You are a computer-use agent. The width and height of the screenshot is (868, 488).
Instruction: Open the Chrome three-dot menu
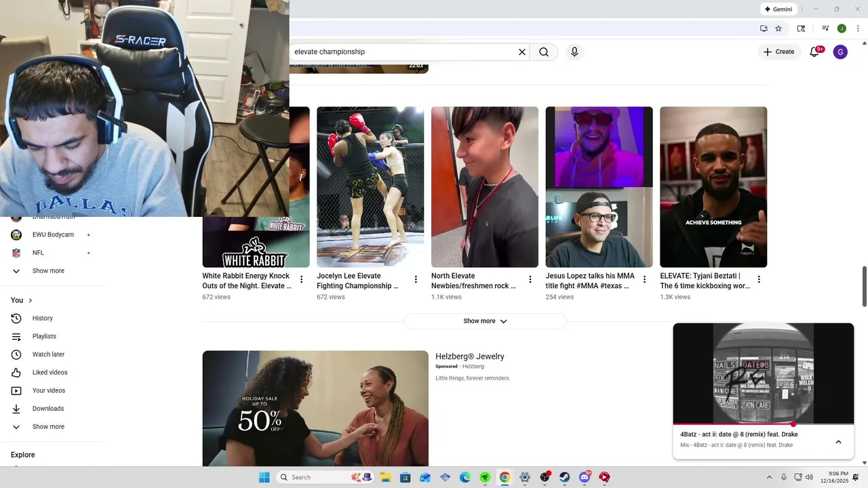(x=858, y=28)
